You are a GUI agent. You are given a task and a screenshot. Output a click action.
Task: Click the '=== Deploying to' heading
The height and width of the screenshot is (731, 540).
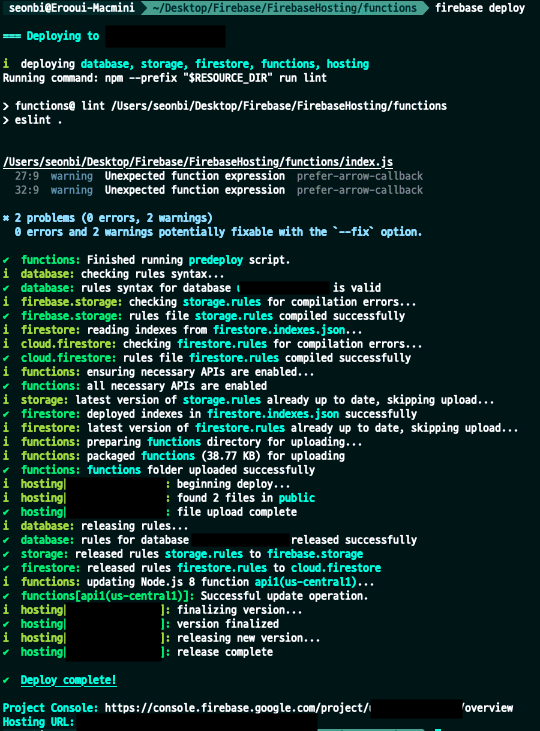tap(51, 36)
